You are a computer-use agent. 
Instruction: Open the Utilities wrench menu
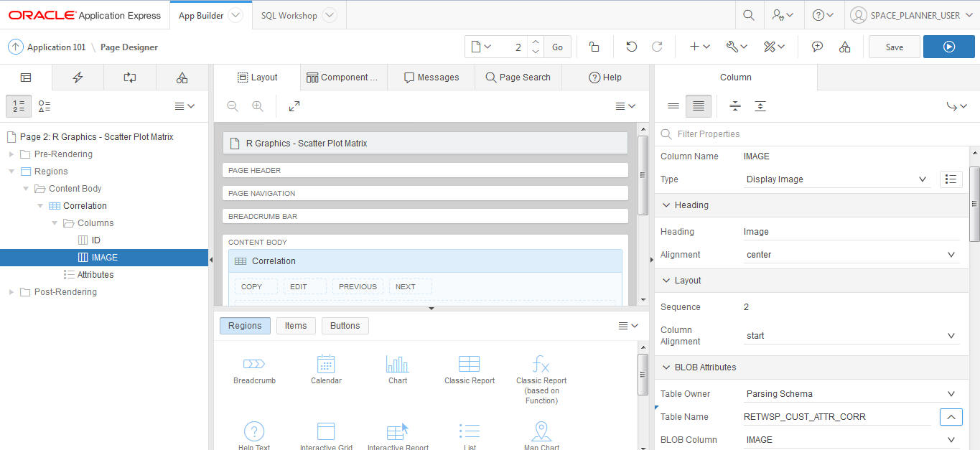[737, 47]
